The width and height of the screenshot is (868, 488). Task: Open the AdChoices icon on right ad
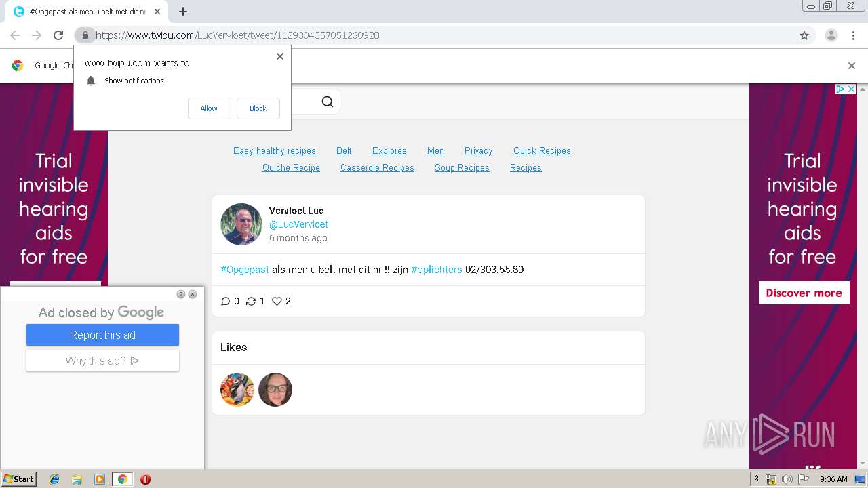[x=840, y=89]
